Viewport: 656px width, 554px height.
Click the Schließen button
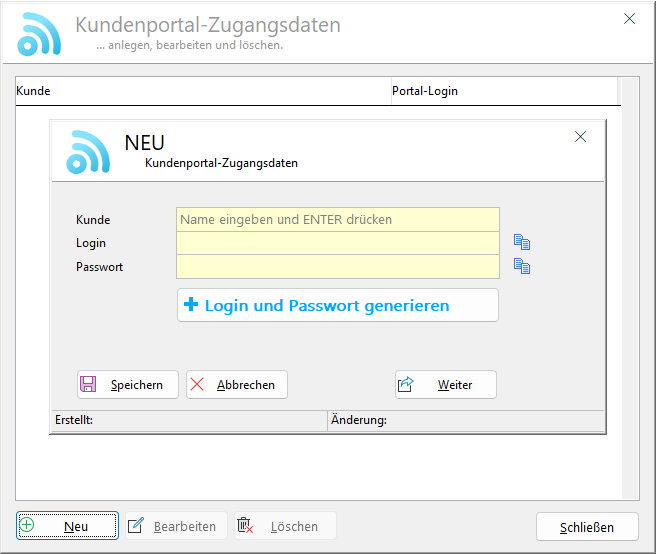587,527
